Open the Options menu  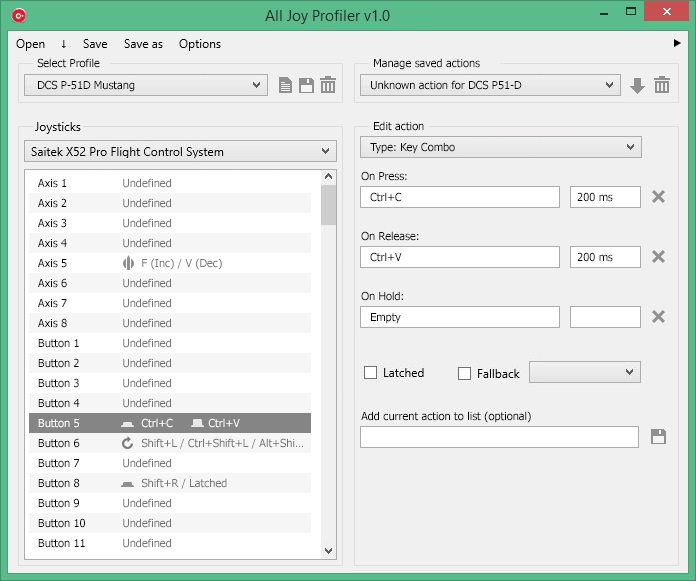pos(200,44)
